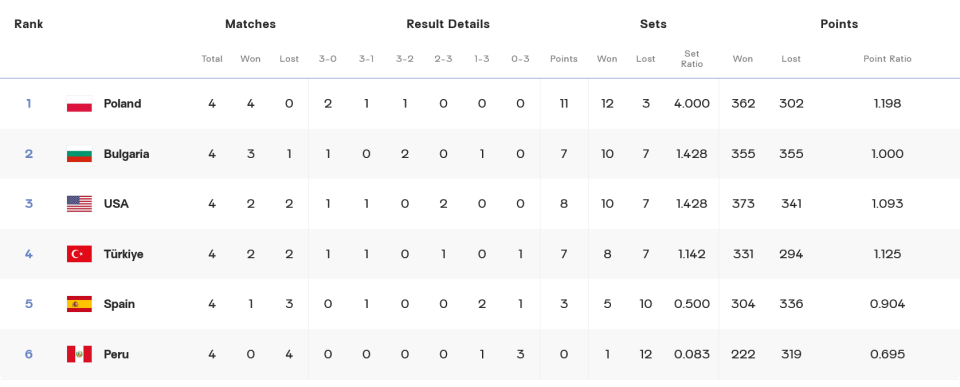Click the Bulgaria flag icon
This screenshot has height=387, width=960.
pos(79,154)
